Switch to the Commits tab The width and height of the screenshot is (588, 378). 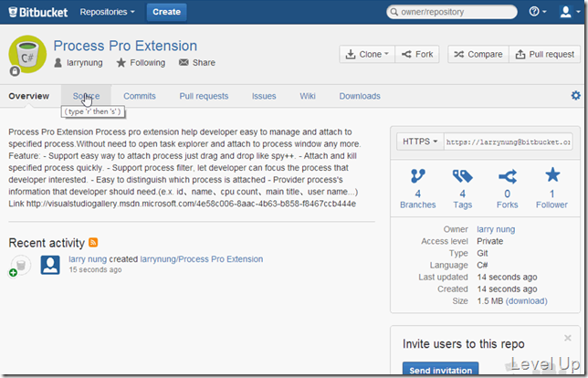point(140,96)
